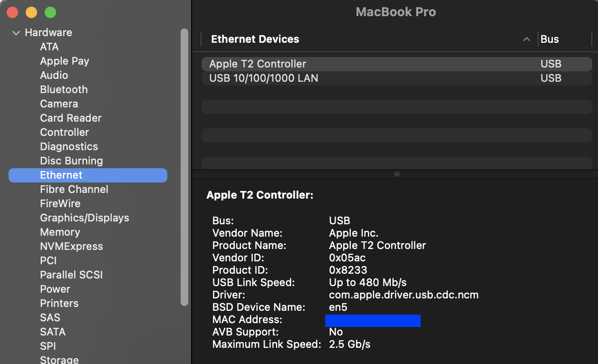Screen dimensions: 598x364
Task: Sort by the Ethernet Devices column header
Action: (255, 39)
